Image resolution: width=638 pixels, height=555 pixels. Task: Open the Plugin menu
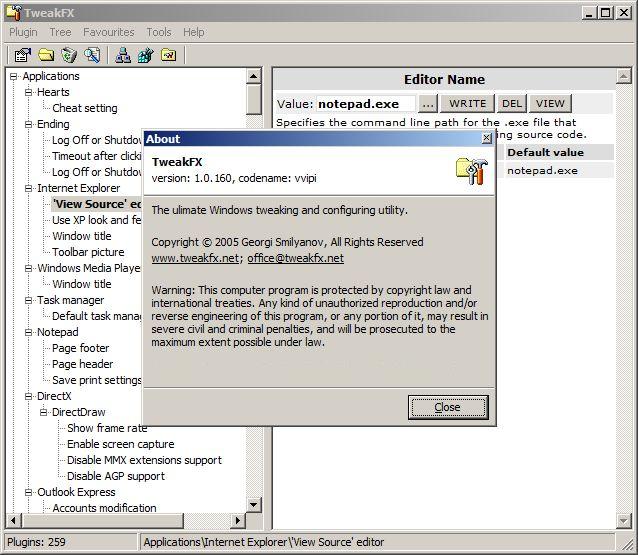coord(23,32)
